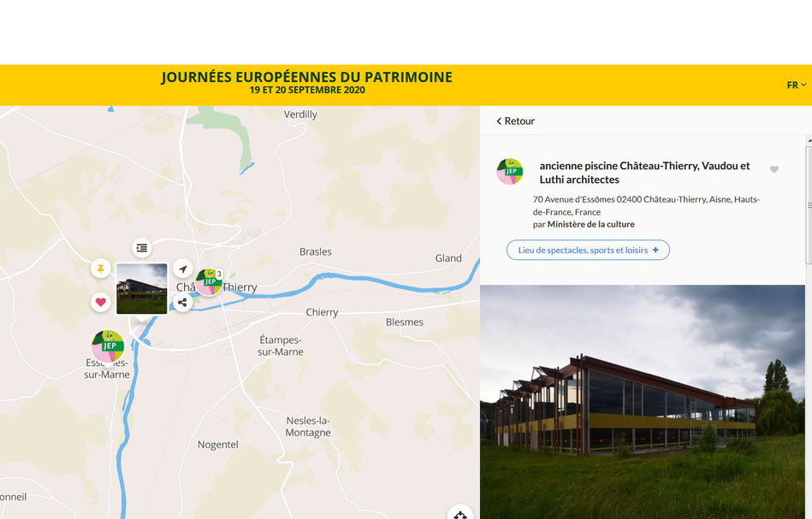Click the Ministère de la culture link
The height and width of the screenshot is (519, 812).
point(591,224)
